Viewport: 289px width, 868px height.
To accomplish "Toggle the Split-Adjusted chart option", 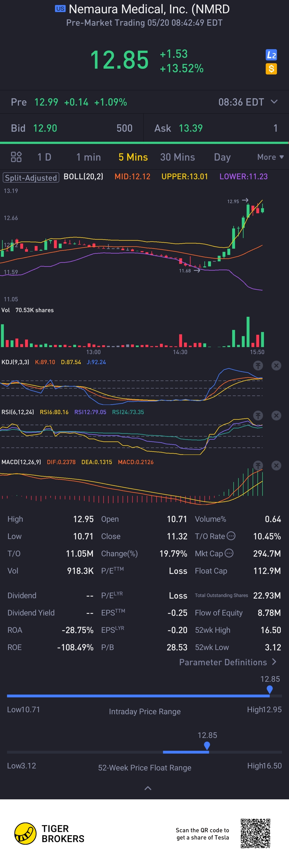I will [31, 178].
